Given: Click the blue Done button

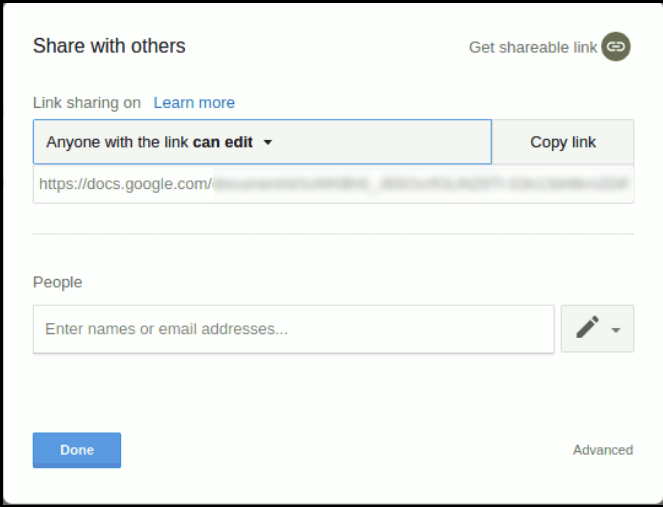Looking at the screenshot, I should pos(77,450).
